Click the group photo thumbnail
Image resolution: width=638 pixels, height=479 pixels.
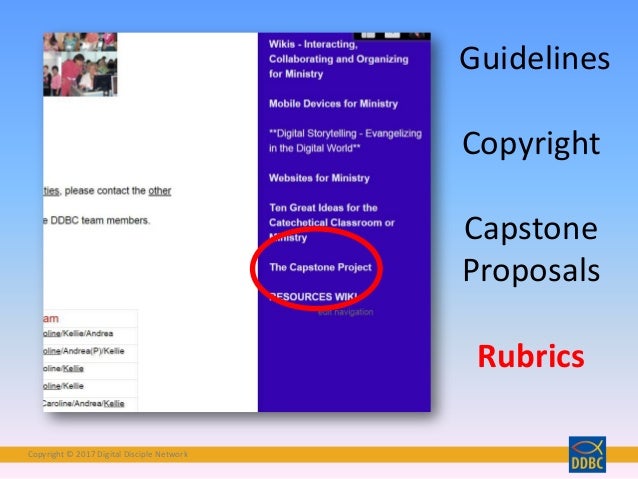80,64
